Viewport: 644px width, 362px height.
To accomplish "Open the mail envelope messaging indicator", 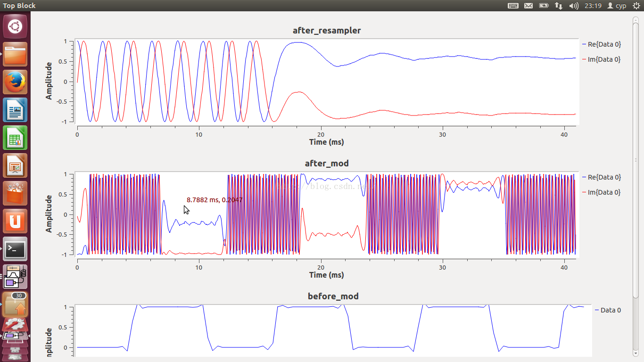I will click(x=528, y=6).
